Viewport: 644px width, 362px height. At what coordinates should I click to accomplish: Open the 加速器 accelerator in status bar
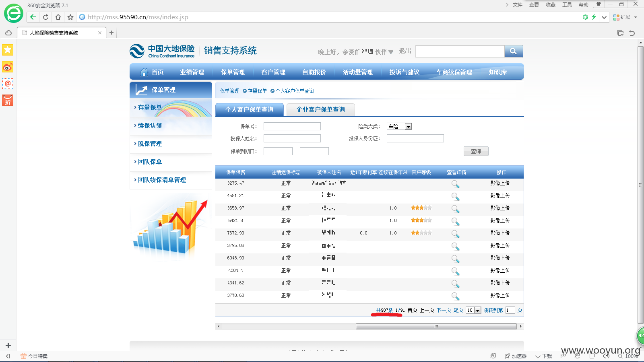pyautogui.click(x=516, y=356)
